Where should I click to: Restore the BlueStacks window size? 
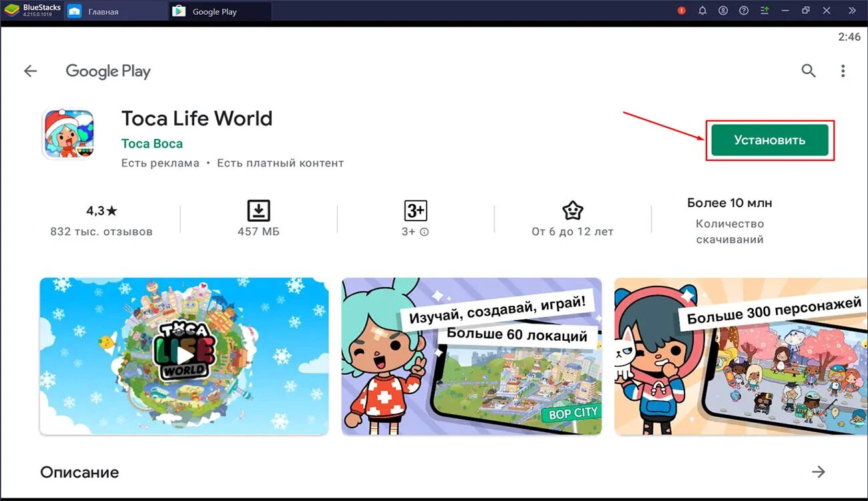(x=807, y=11)
